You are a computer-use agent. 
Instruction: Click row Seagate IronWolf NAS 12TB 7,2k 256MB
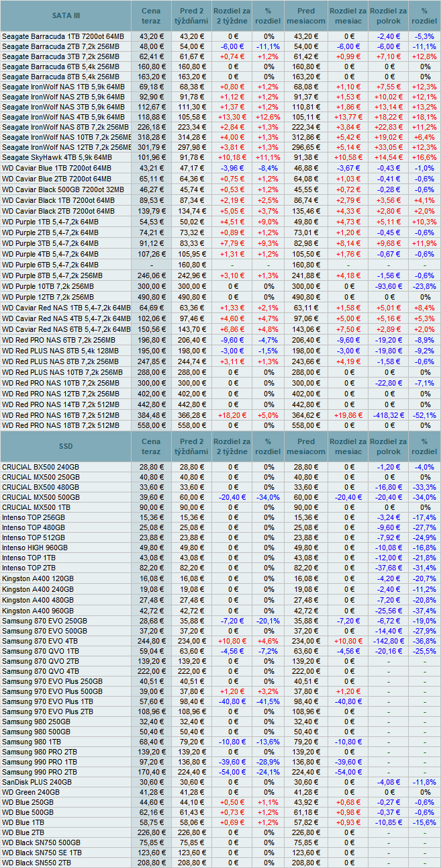[x=220, y=147]
